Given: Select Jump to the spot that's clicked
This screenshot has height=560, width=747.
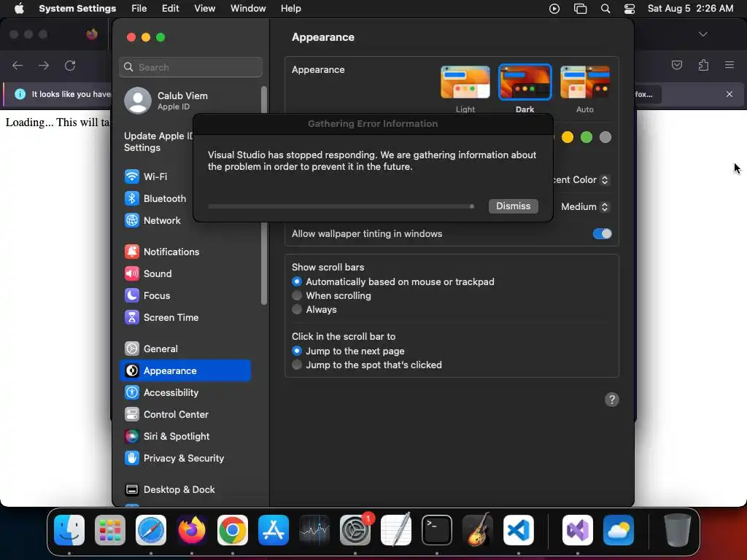Looking at the screenshot, I should pos(297,365).
